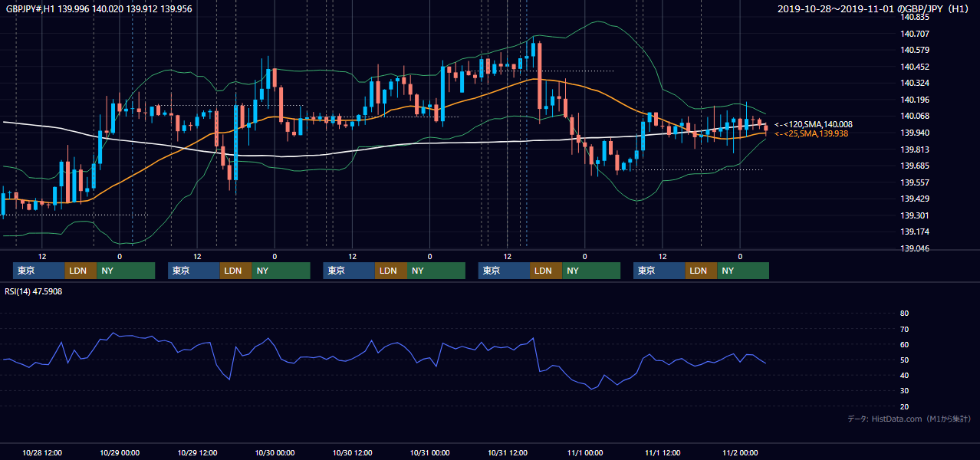Image resolution: width=980 pixels, height=460 pixels.
Task: Click price axis value 139.940
Action: coord(916,133)
